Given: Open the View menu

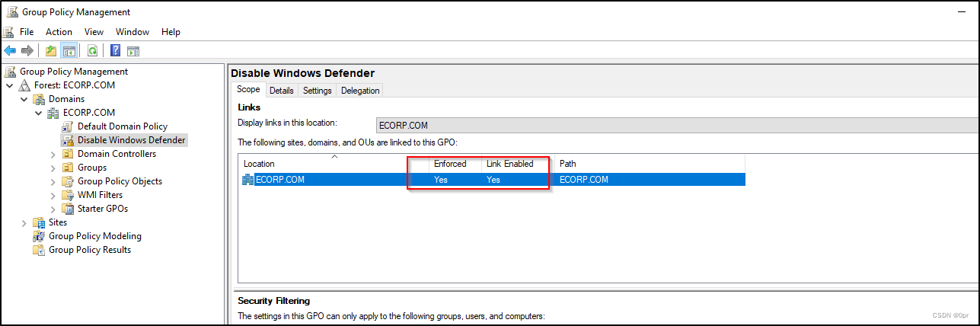Looking at the screenshot, I should (x=94, y=32).
